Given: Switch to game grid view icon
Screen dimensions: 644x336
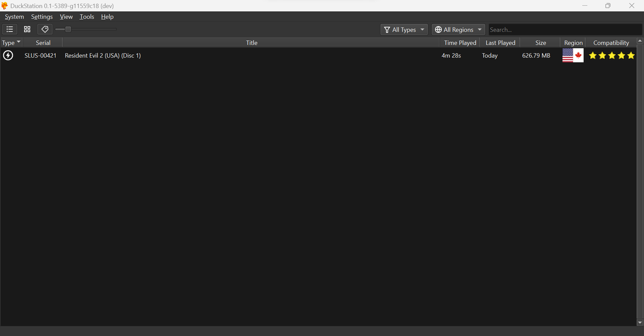Looking at the screenshot, I should pyautogui.click(x=27, y=29).
